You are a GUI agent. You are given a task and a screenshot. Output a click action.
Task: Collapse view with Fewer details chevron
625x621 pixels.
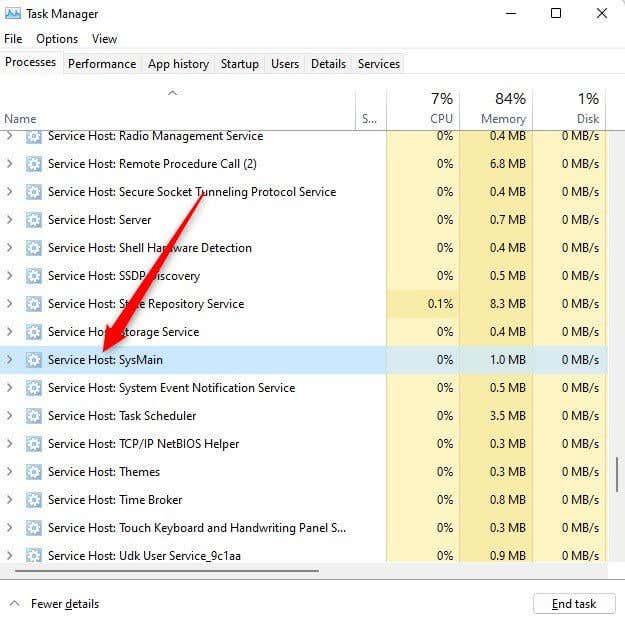14,603
